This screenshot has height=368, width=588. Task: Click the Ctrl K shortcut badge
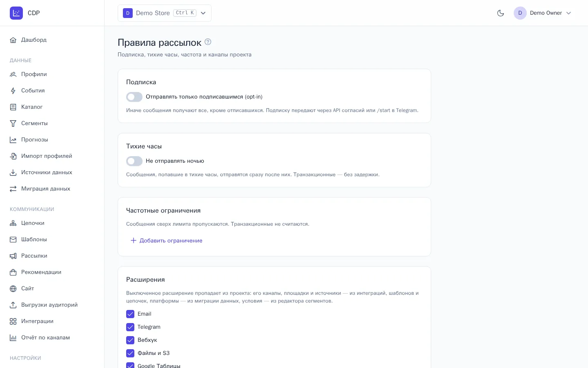click(x=185, y=13)
